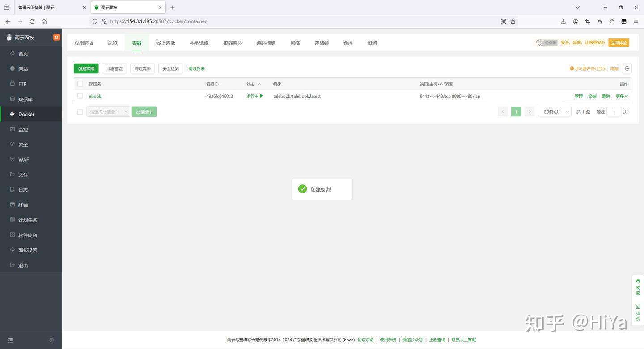The width and height of the screenshot is (644, 349).
Task: Go back to the previous browser page
Action: (x=8, y=21)
